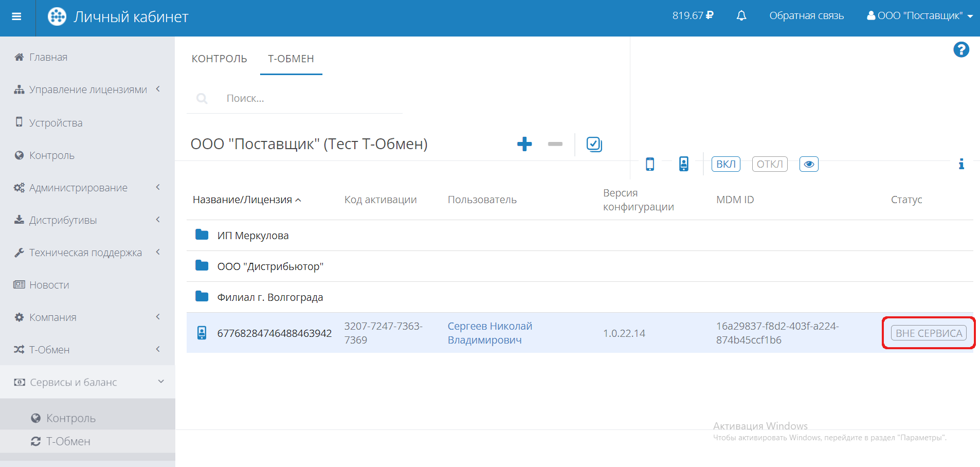Click the info icon at right
This screenshot has height=467, width=980.
(960, 164)
